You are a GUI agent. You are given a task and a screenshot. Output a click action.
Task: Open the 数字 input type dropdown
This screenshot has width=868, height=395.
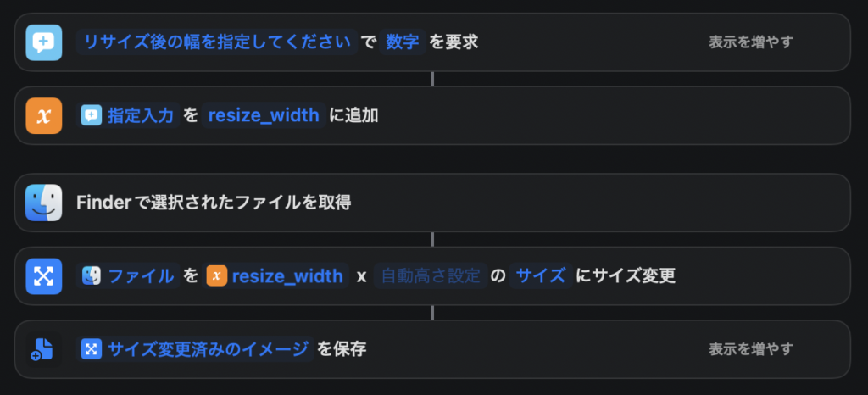(x=403, y=42)
